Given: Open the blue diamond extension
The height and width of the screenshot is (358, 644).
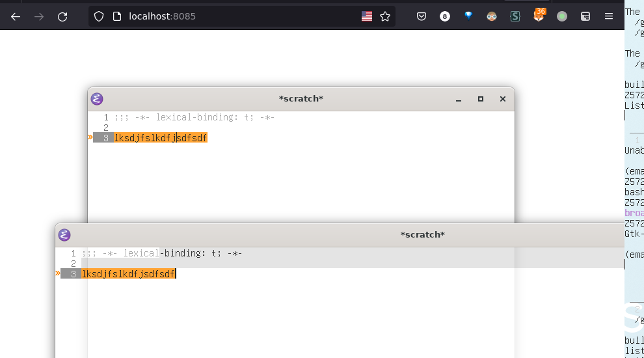Looking at the screenshot, I should click(468, 16).
